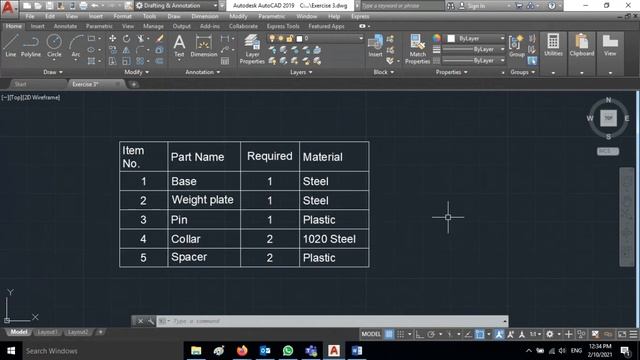Viewport: 640px width, 360px height.
Task: Open the annotation scale 1:1 dropdown
Action: (535, 334)
